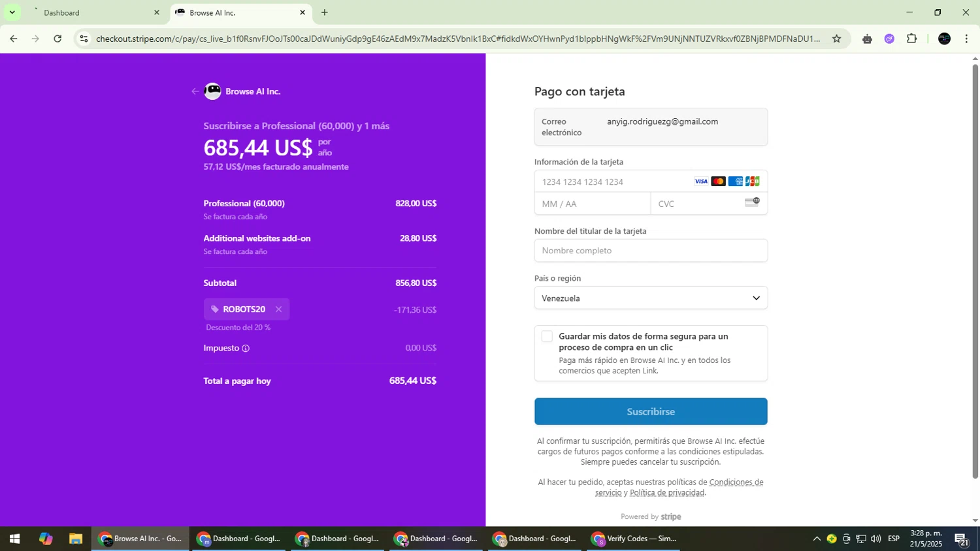The height and width of the screenshot is (551, 980).
Task: Click the tag icon on ROBOTS20 coupon
Action: pyautogui.click(x=215, y=309)
